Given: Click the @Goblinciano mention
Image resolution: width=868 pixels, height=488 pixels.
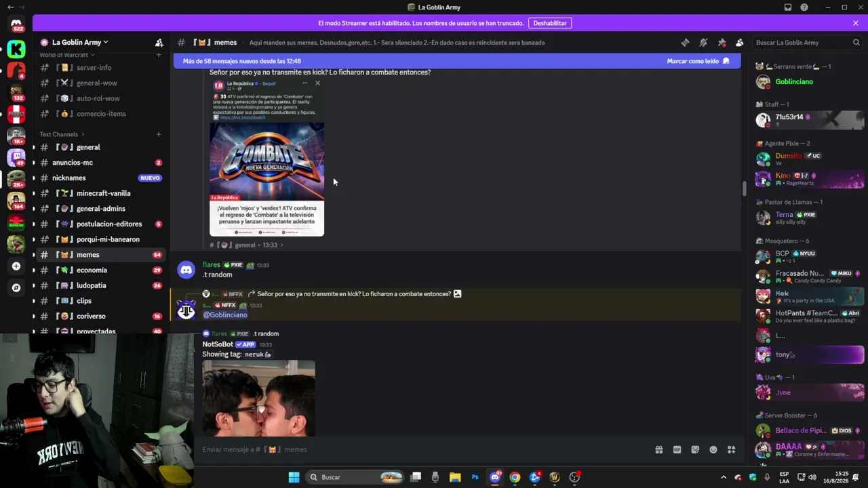Looking at the screenshot, I should click(225, 314).
